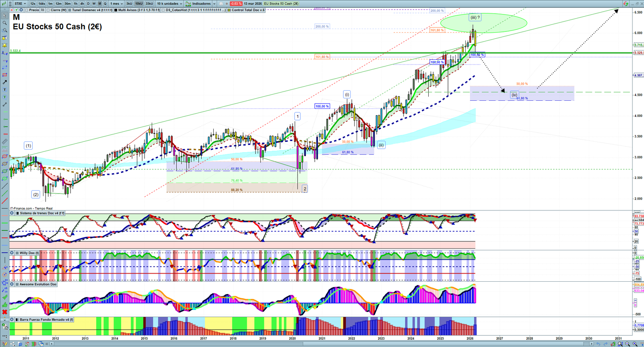The height and width of the screenshot is (347, 644).
Task: Toggle the Cierre (W) checkbox
Action: [x=48, y=10]
